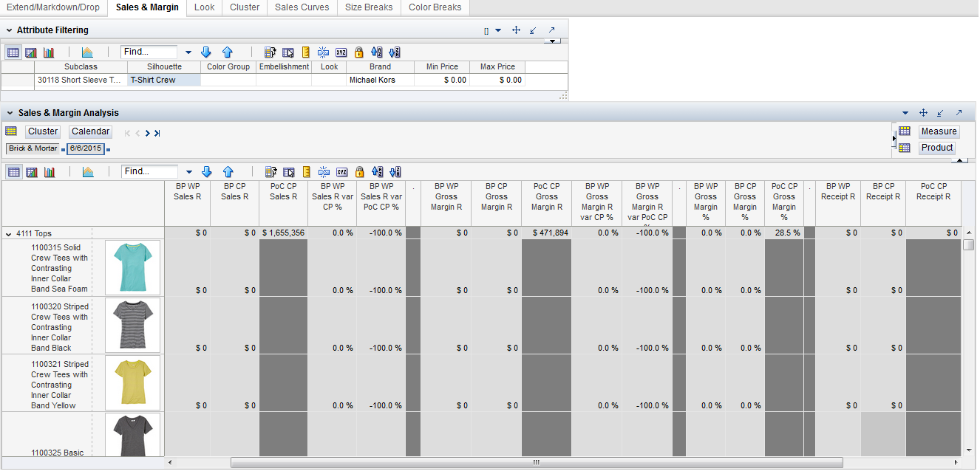Image resolution: width=980 pixels, height=474 pixels.
Task: Select grid-and-chart view in Sales & Margin toolbar
Action: (x=31, y=172)
